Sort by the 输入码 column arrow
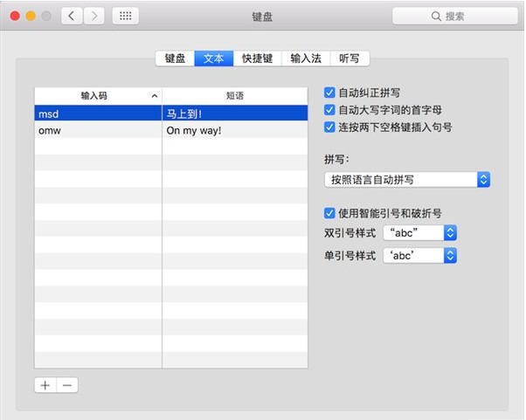 (x=155, y=96)
